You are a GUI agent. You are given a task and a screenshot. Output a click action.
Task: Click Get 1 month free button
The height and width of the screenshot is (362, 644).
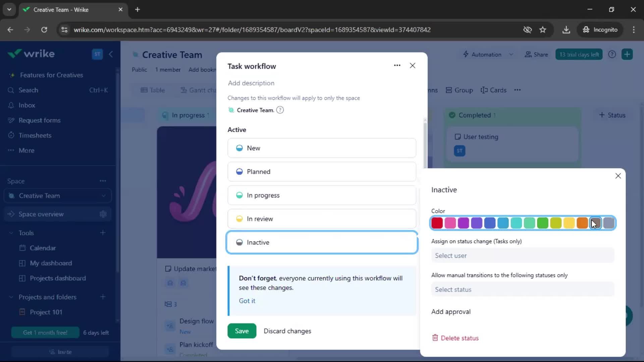coord(45,333)
